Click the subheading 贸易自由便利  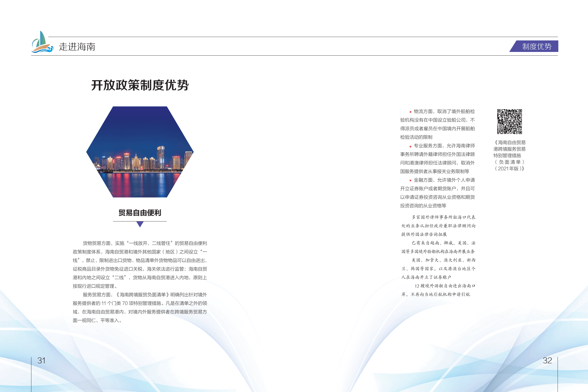click(140, 213)
